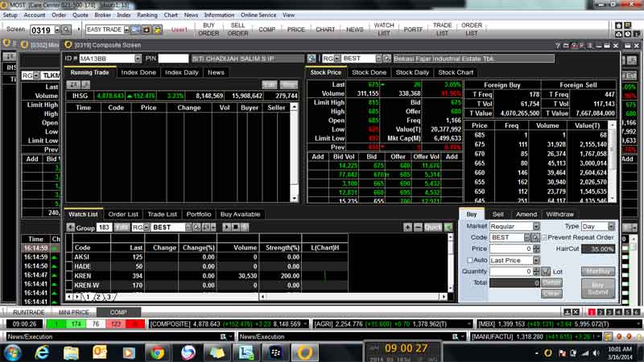Expand the Last Price dropdown
Viewport: 644px width, 362px height.
tap(535, 261)
